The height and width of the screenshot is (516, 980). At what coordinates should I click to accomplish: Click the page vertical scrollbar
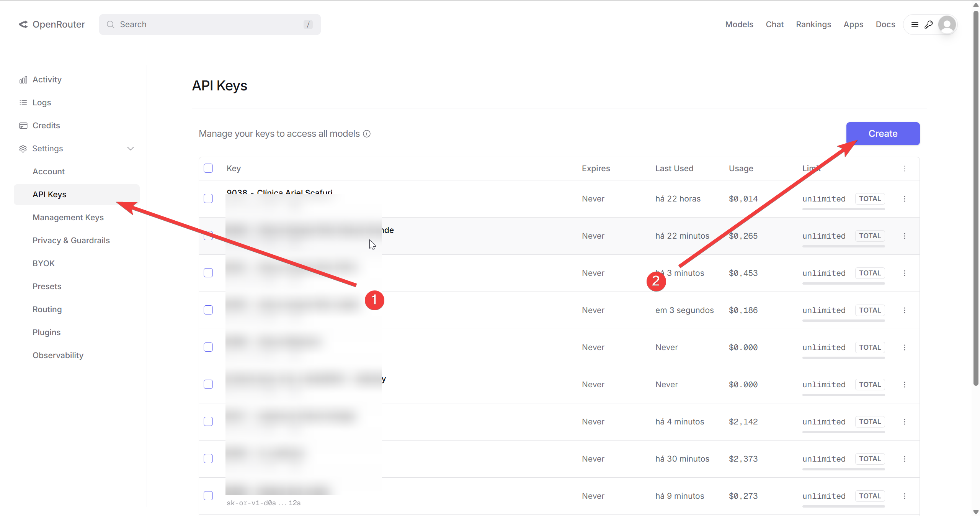[976, 197]
